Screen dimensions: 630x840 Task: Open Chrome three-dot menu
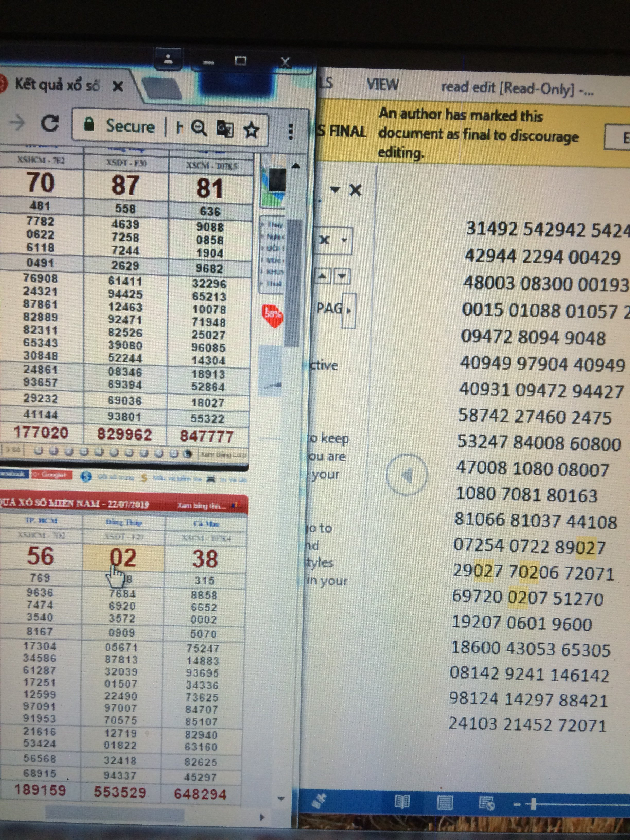click(291, 132)
